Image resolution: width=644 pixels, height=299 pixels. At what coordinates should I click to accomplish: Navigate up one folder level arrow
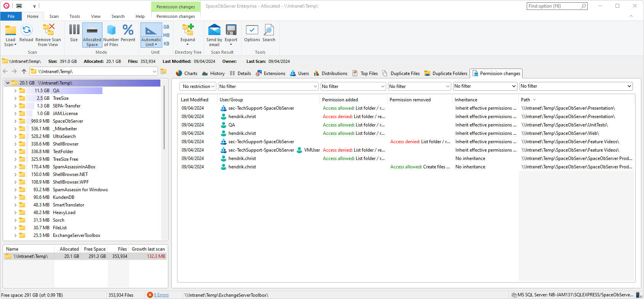point(24,72)
